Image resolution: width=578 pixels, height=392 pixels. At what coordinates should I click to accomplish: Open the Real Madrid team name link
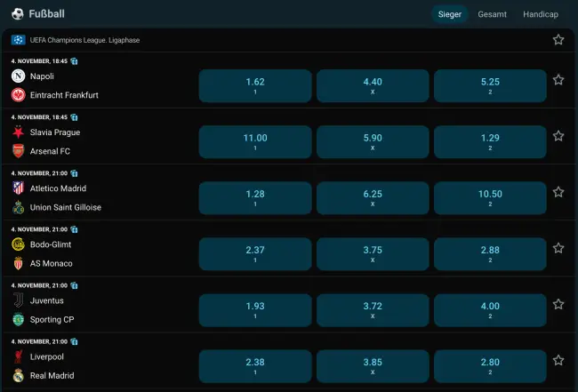tap(52, 375)
